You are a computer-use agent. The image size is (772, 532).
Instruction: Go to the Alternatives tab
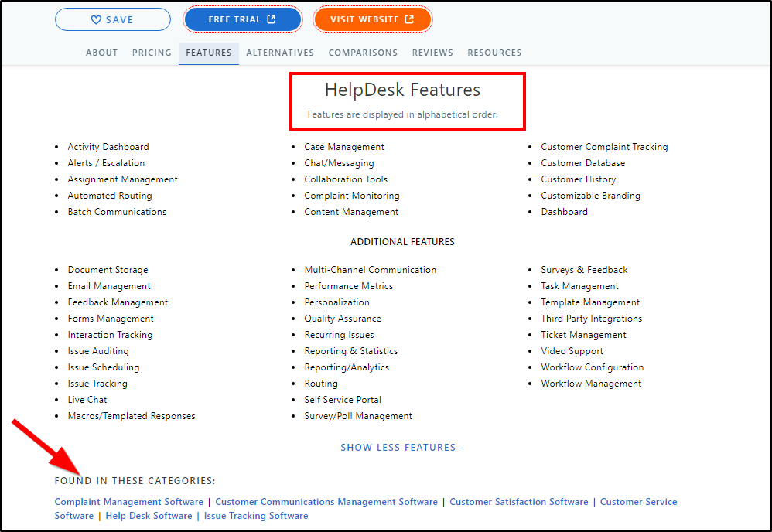click(280, 53)
